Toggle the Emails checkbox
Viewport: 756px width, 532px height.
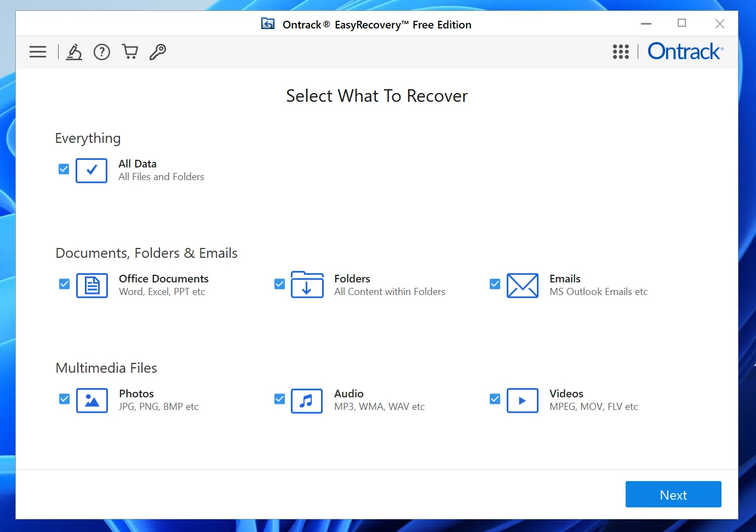point(495,284)
